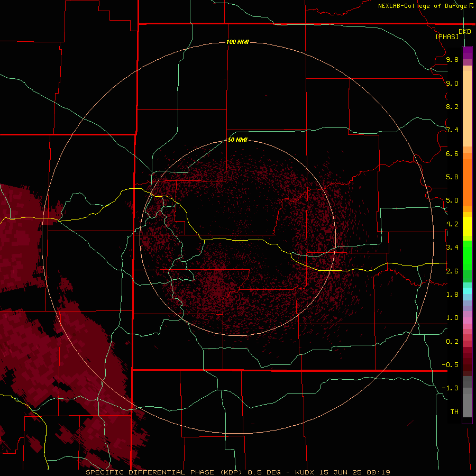Image resolution: width=476 pixels, height=476 pixels.
Task: Click the 100 NMI range ring label
Action: click(237, 42)
